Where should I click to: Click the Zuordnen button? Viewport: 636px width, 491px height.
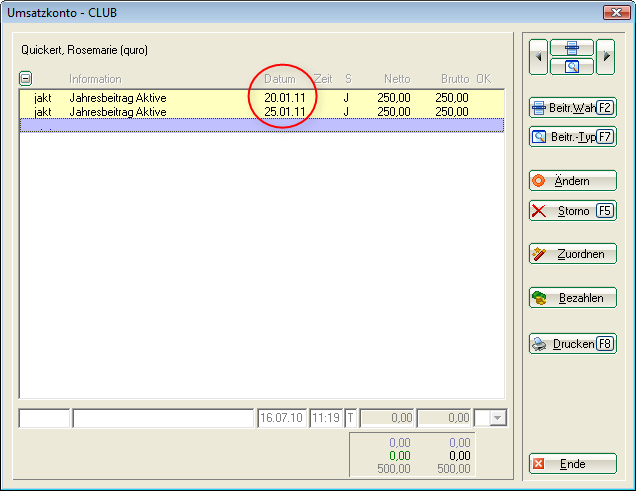click(573, 254)
